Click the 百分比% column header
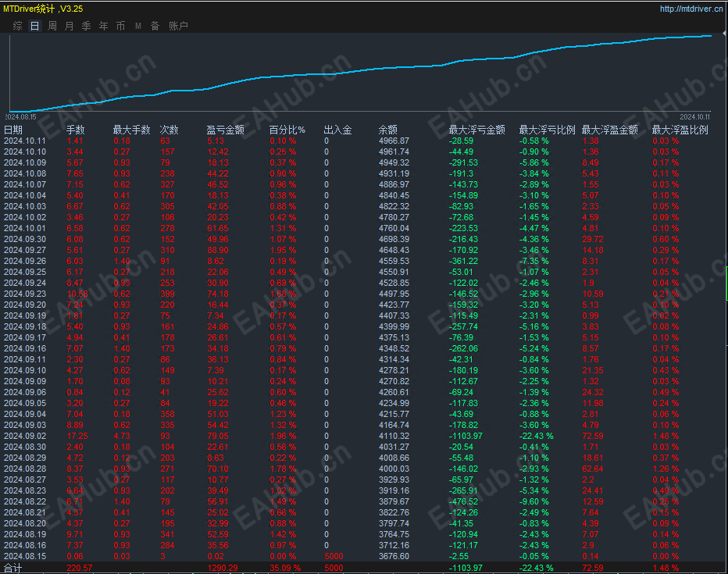 click(287, 130)
